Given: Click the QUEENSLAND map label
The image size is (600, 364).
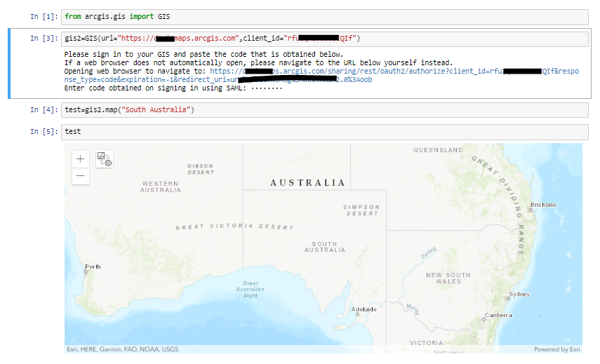Looking at the screenshot, I should [438, 150].
